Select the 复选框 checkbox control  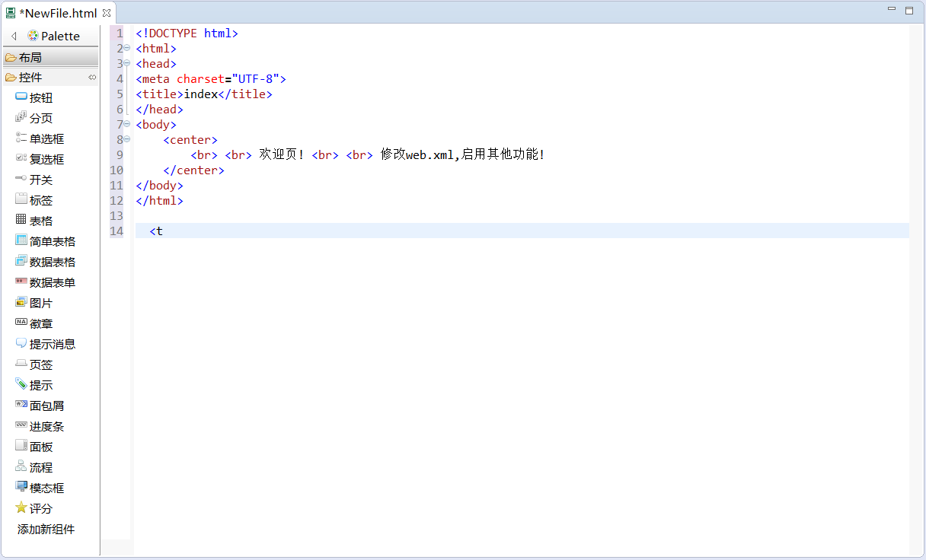click(x=46, y=159)
